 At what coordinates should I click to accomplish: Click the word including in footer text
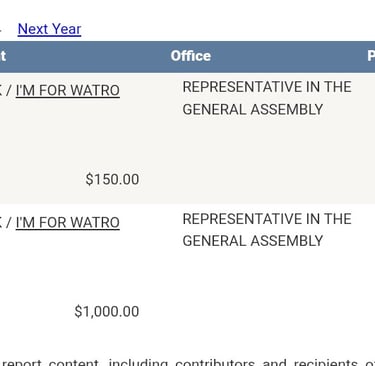pyautogui.click(x=138, y=362)
